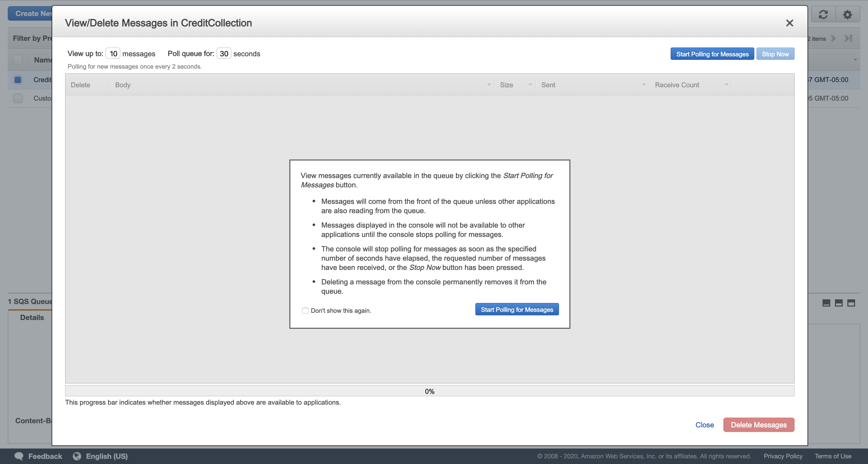Click the refresh queue list icon

[823, 14]
